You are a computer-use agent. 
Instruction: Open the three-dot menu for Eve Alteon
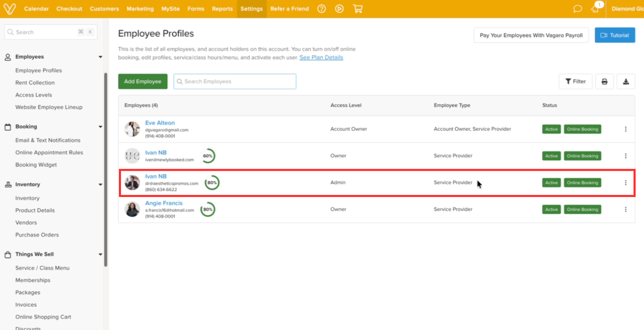click(x=625, y=129)
